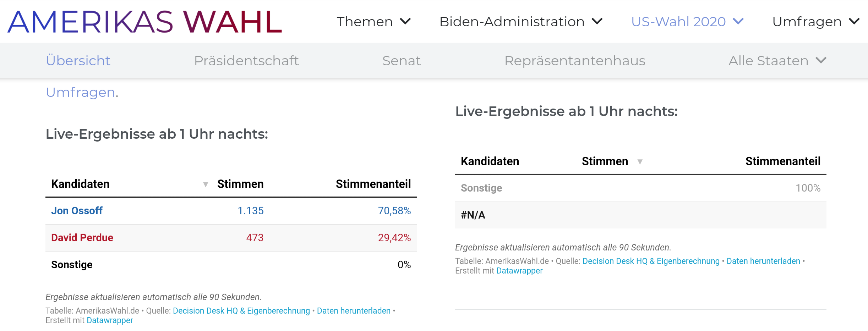Click left Daten herunterladen download link
Image resolution: width=868 pixels, height=331 pixels.
coord(354,311)
